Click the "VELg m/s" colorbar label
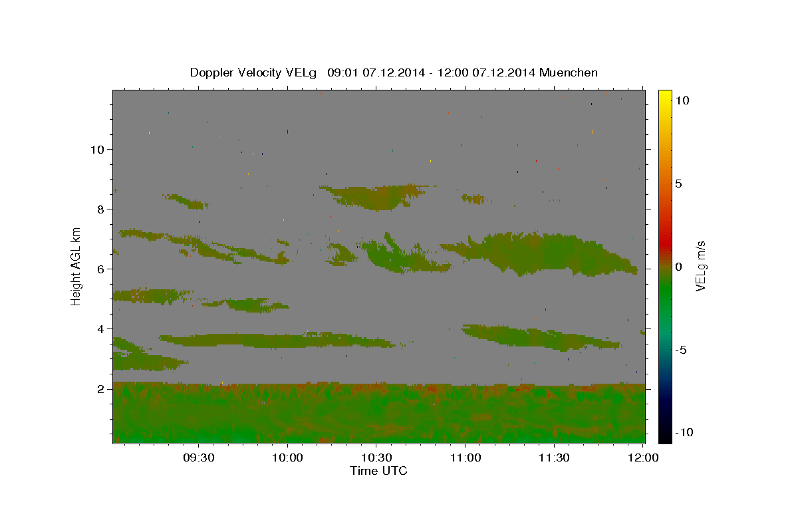 click(x=700, y=266)
